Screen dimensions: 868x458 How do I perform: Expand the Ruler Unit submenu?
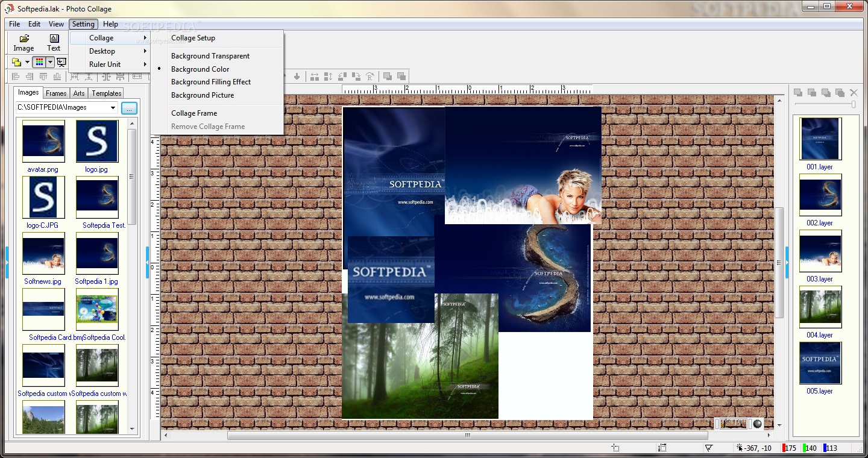pos(109,64)
